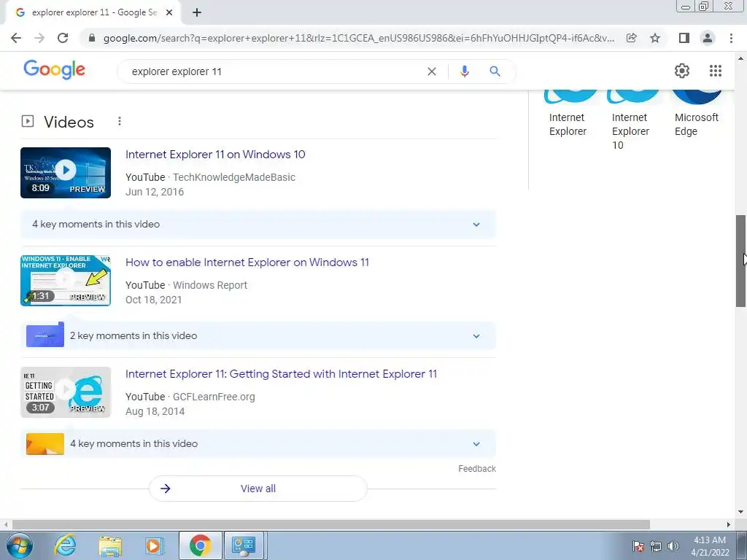Click the Feedback link

pyautogui.click(x=477, y=469)
